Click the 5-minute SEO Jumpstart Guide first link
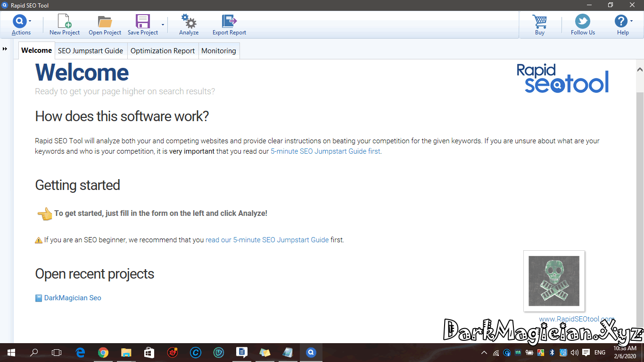 coord(325,151)
